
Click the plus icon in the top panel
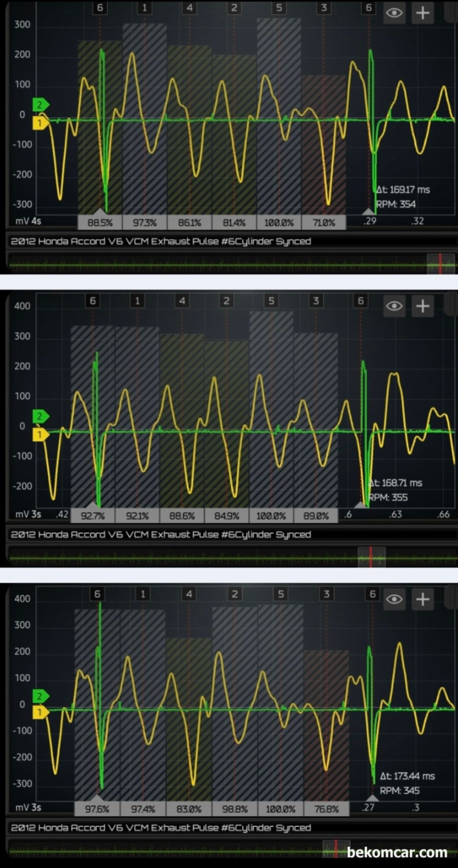pyautogui.click(x=422, y=13)
